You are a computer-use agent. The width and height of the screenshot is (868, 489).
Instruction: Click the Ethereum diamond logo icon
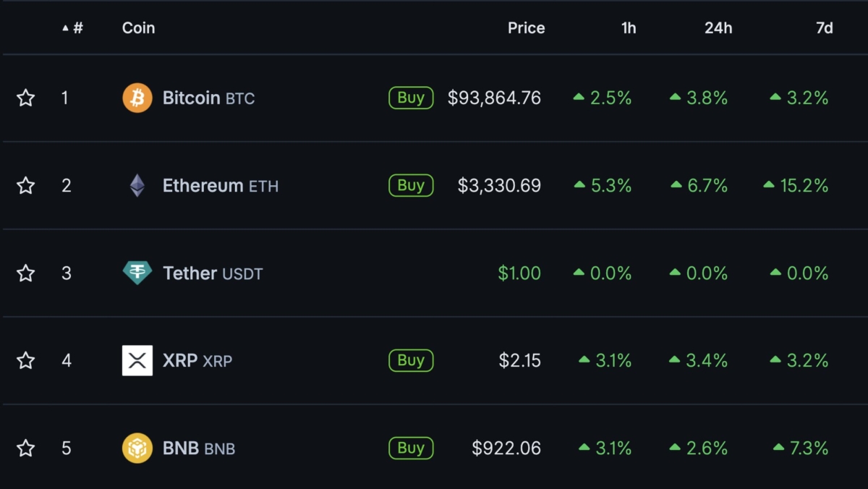tap(137, 185)
